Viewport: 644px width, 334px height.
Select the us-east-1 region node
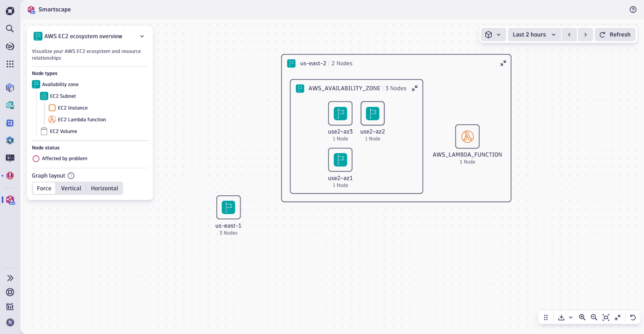coord(228,208)
